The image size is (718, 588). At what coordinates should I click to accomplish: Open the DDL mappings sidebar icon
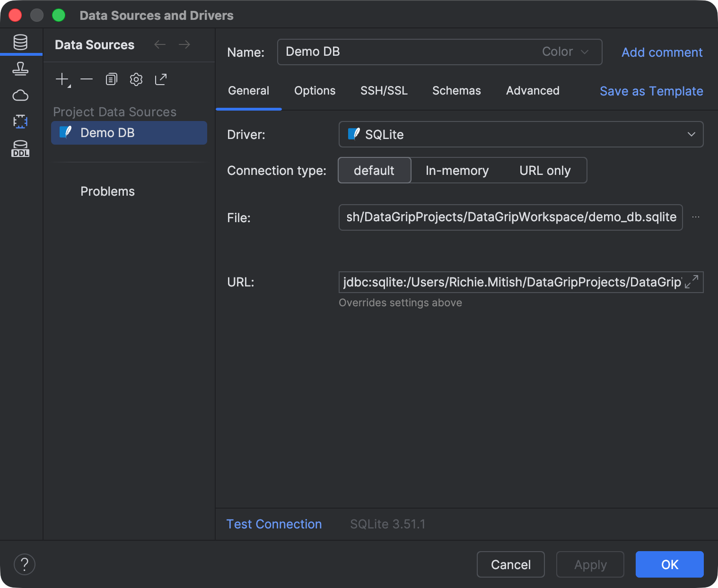pyautogui.click(x=20, y=148)
